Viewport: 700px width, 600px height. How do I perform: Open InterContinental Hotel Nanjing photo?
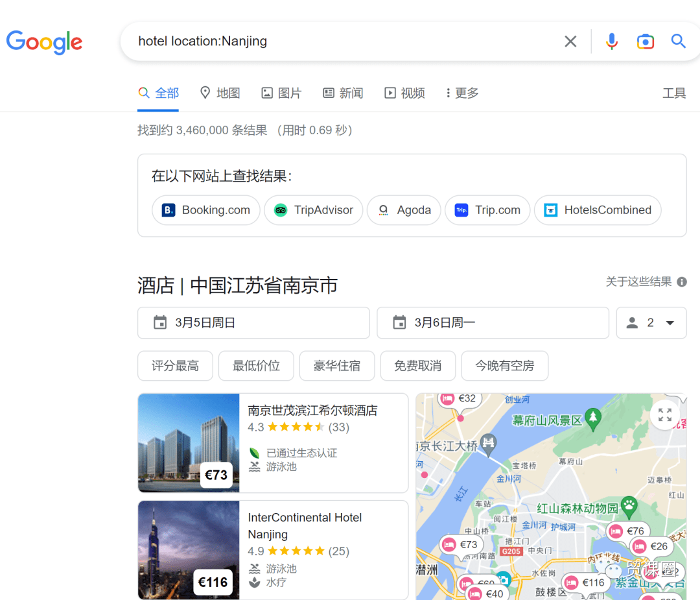click(x=189, y=550)
